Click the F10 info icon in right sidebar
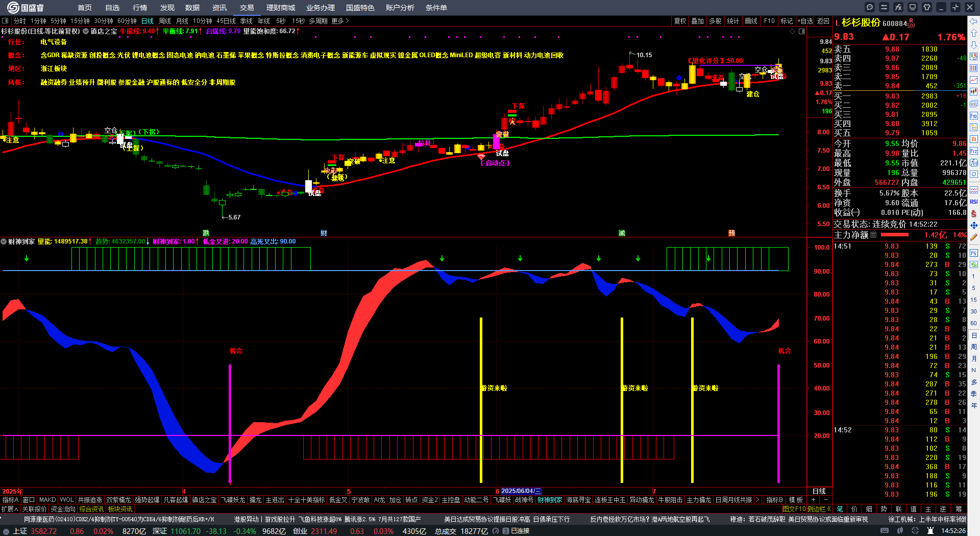This screenshot has width=980, height=536. (x=974, y=115)
